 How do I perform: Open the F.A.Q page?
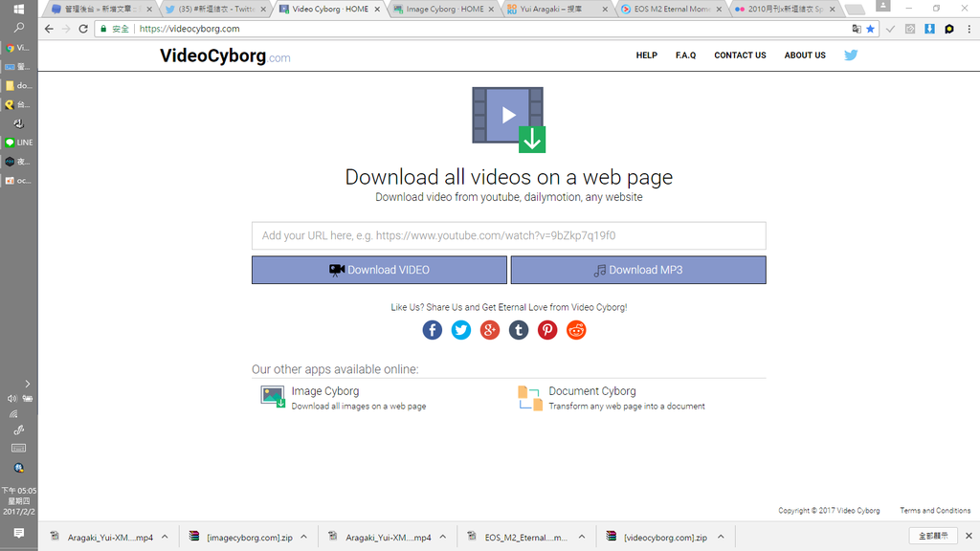coord(685,55)
